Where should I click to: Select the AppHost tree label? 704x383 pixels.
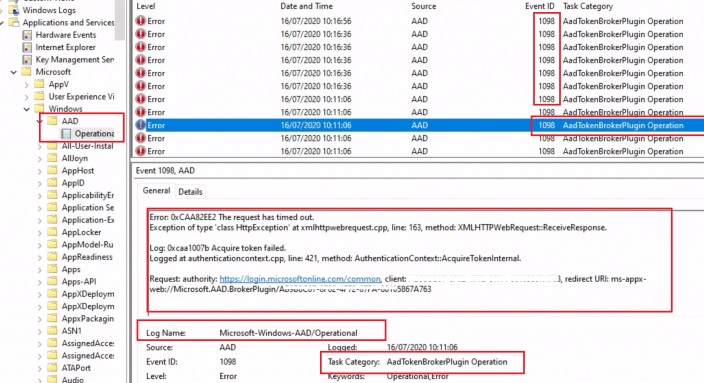point(78,171)
